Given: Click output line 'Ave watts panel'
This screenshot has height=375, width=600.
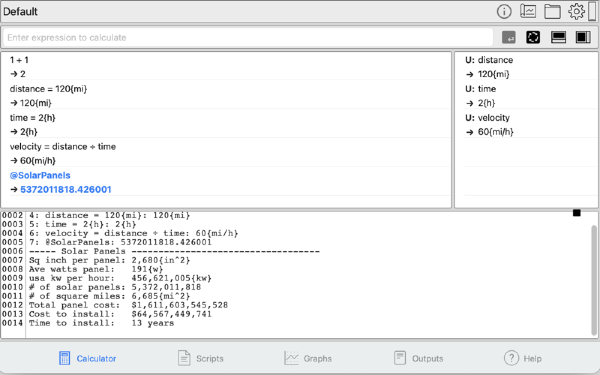Looking at the screenshot, I should click(96, 269).
